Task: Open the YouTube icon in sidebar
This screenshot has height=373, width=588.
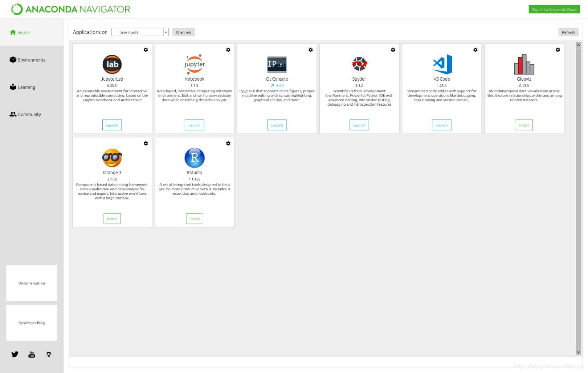Action: 32,354
